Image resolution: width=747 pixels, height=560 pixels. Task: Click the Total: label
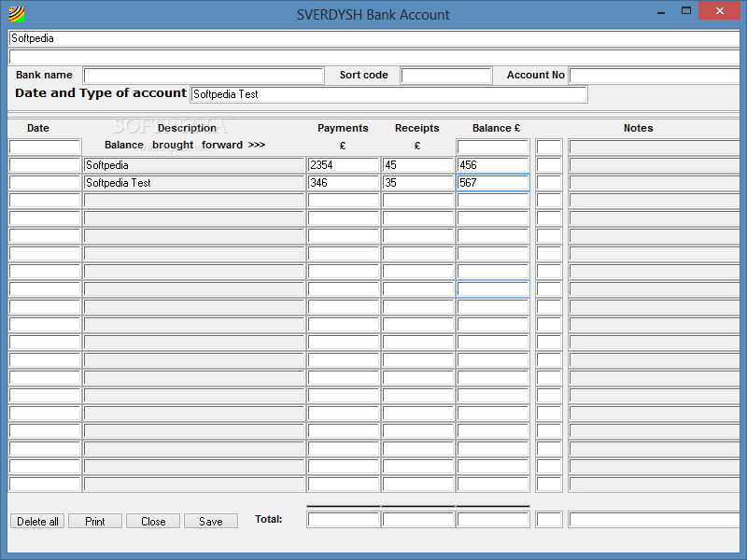click(268, 519)
